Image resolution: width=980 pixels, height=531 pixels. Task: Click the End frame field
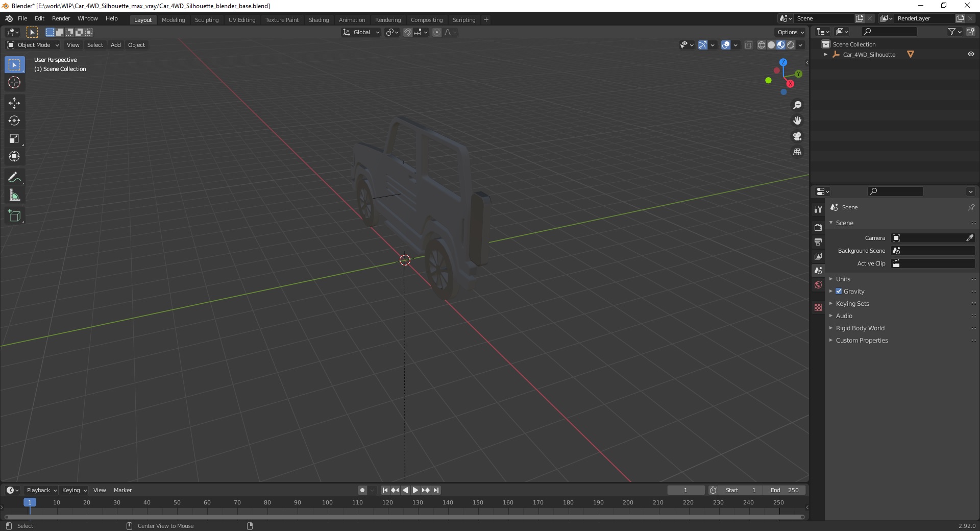pyautogui.click(x=785, y=490)
